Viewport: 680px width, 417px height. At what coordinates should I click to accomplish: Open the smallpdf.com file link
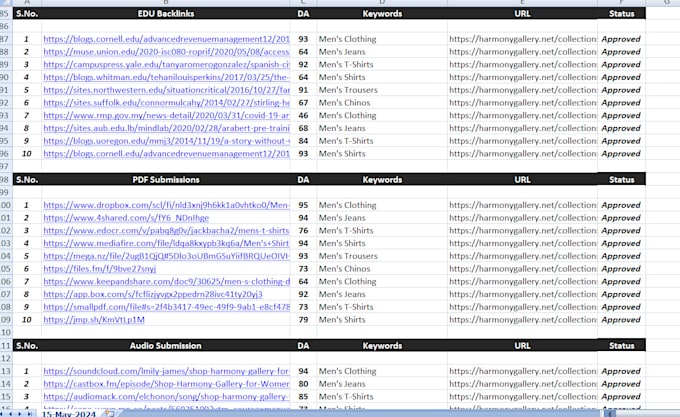166,307
